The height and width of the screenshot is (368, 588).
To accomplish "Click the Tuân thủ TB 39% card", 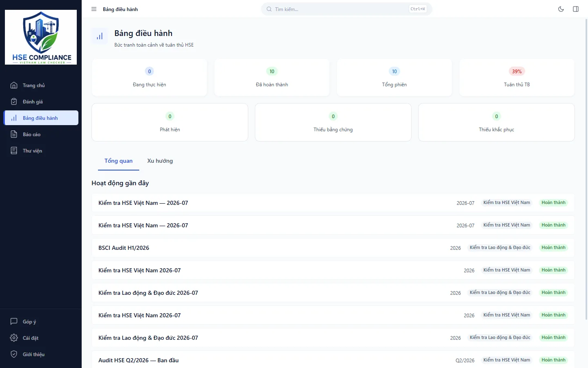I will click(517, 78).
